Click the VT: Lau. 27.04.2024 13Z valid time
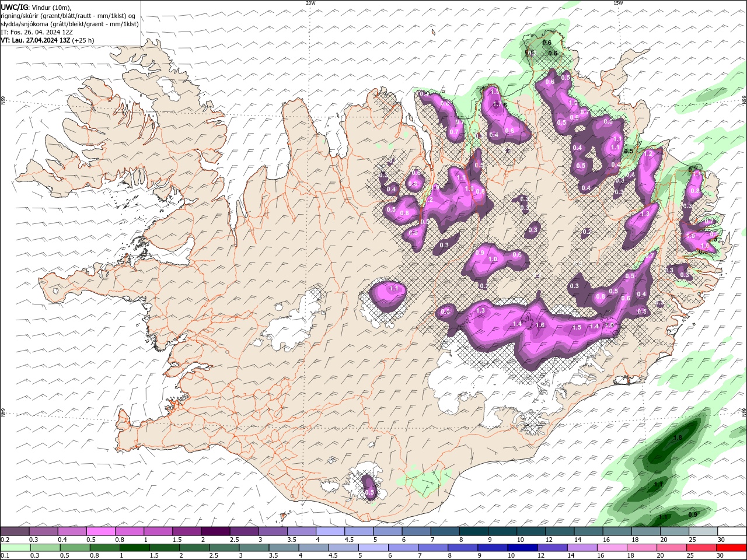The image size is (747, 560). [x=48, y=40]
